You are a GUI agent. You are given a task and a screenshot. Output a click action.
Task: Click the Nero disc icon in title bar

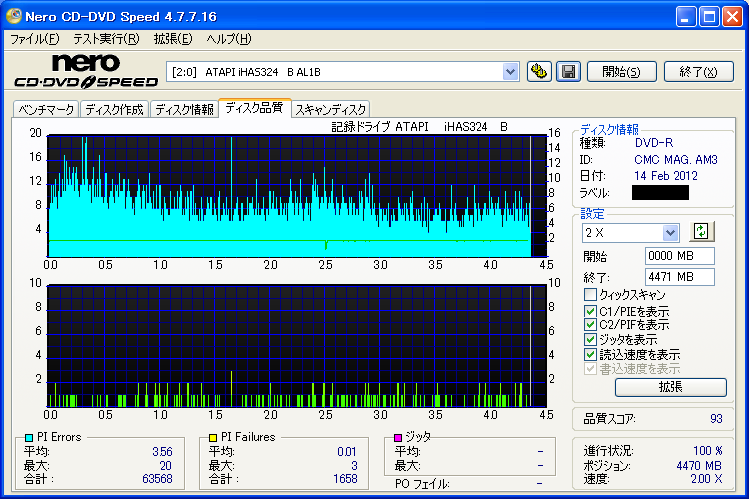(14, 16)
